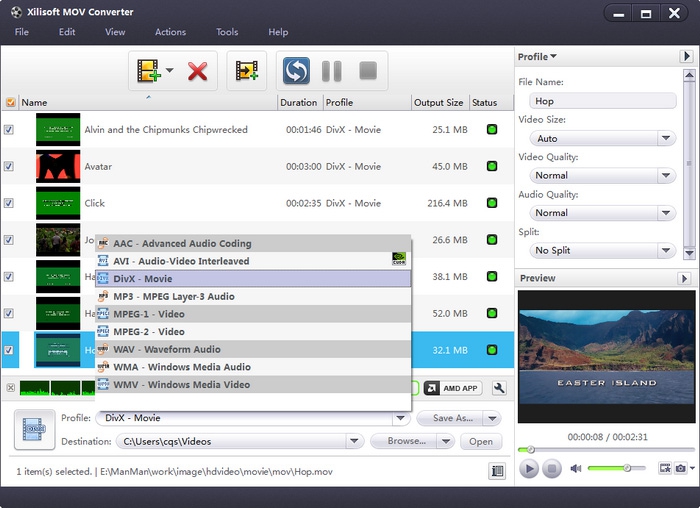Viewport: 700px width, 508px height.
Task: Open the Destination path dropdown arrow
Action: tap(354, 441)
